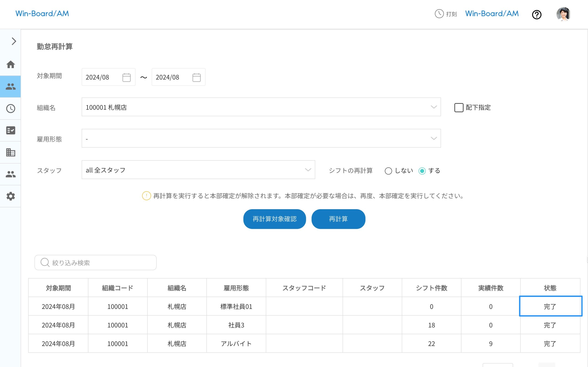Viewport: 588px width, 367px height.
Task: Enable the 配下指定 checkbox
Action: point(459,108)
